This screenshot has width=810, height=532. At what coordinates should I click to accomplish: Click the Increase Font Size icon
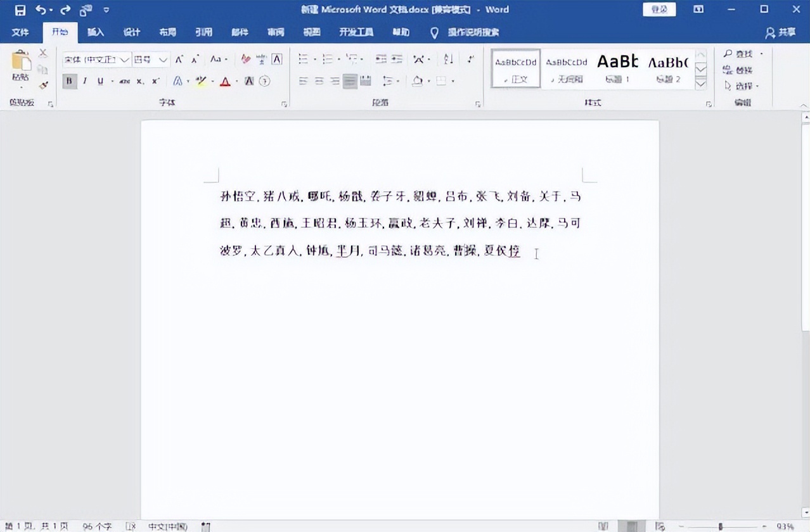point(178,58)
